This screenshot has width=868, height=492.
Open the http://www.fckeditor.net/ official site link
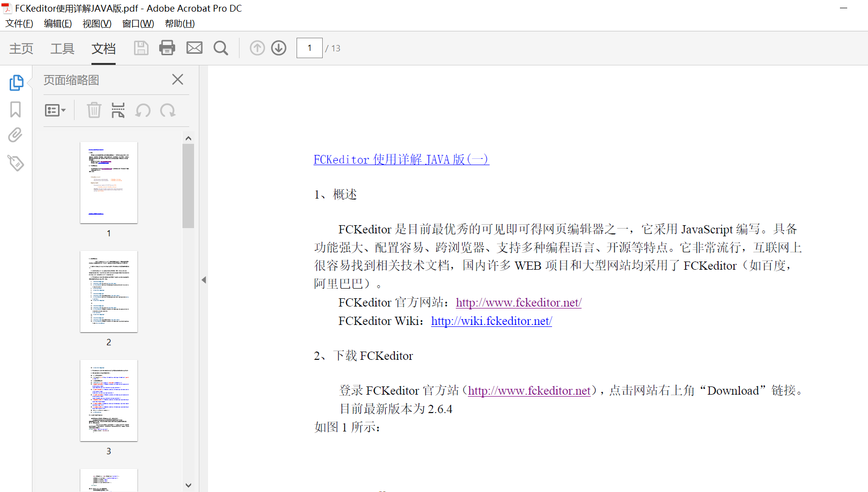click(x=519, y=303)
